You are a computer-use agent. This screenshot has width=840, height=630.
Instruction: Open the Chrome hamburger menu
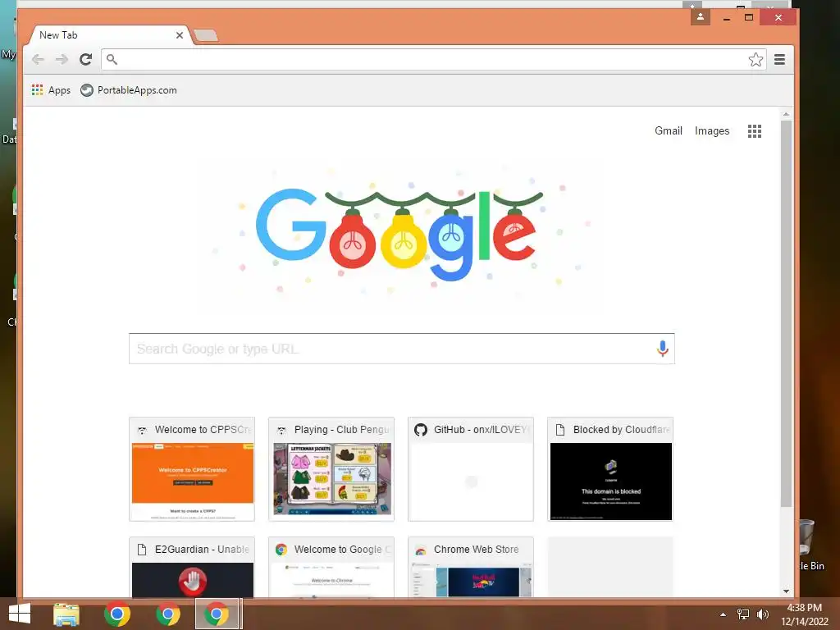pyautogui.click(x=779, y=59)
